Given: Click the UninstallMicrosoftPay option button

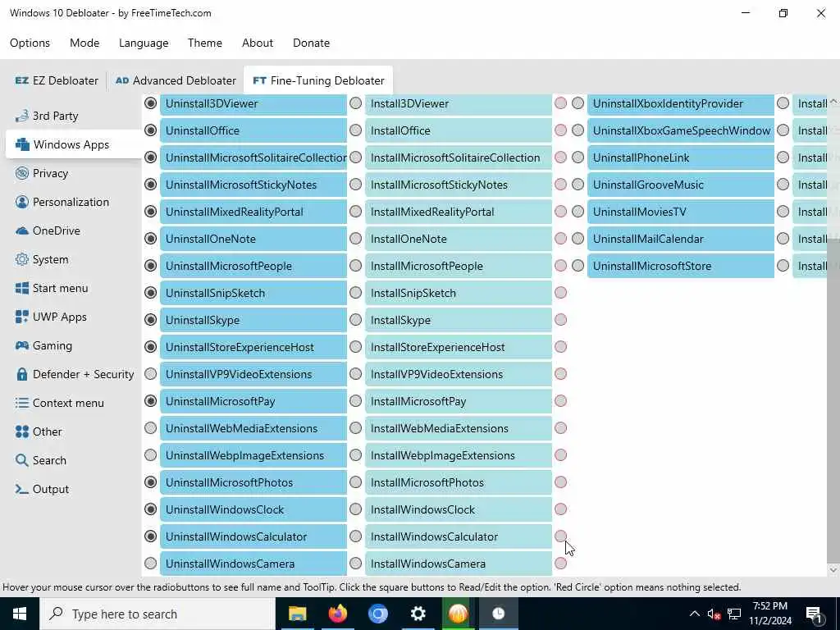Looking at the screenshot, I should 253,401.
